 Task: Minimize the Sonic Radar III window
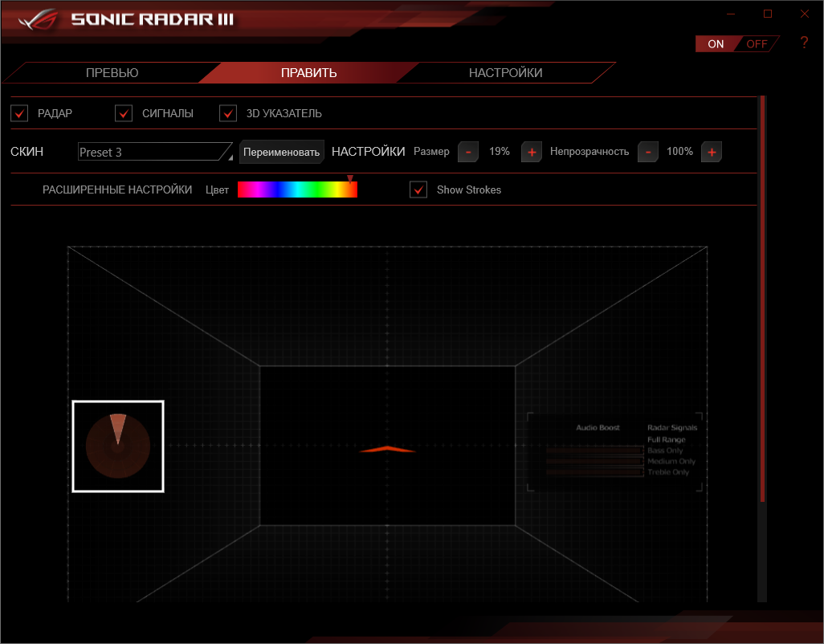coord(731,14)
